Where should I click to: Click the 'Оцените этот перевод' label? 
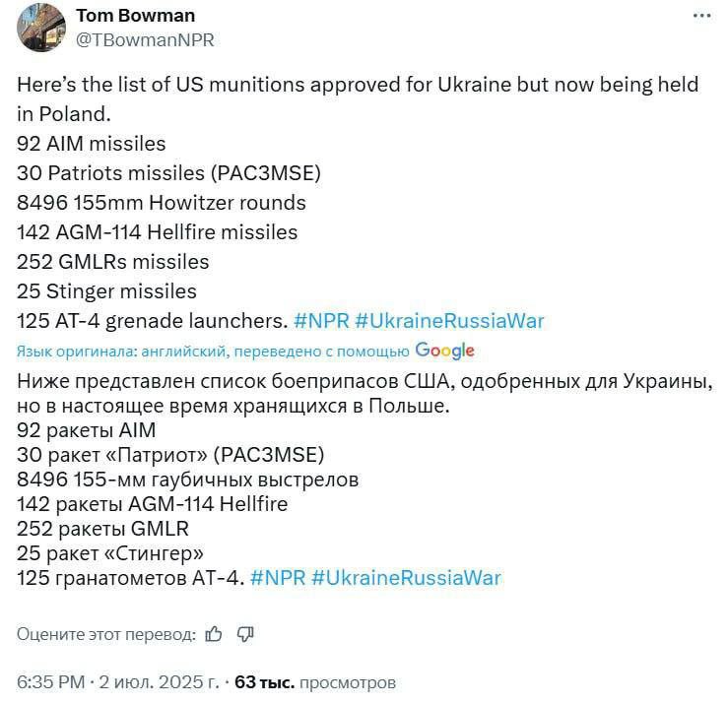pos(106,634)
